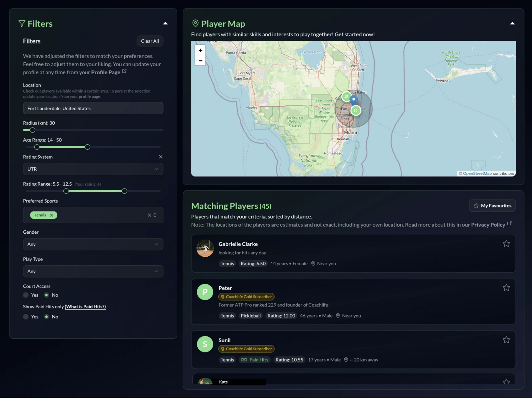
Task: Click the star icon on Peter's card
Action: coord(506,288)
